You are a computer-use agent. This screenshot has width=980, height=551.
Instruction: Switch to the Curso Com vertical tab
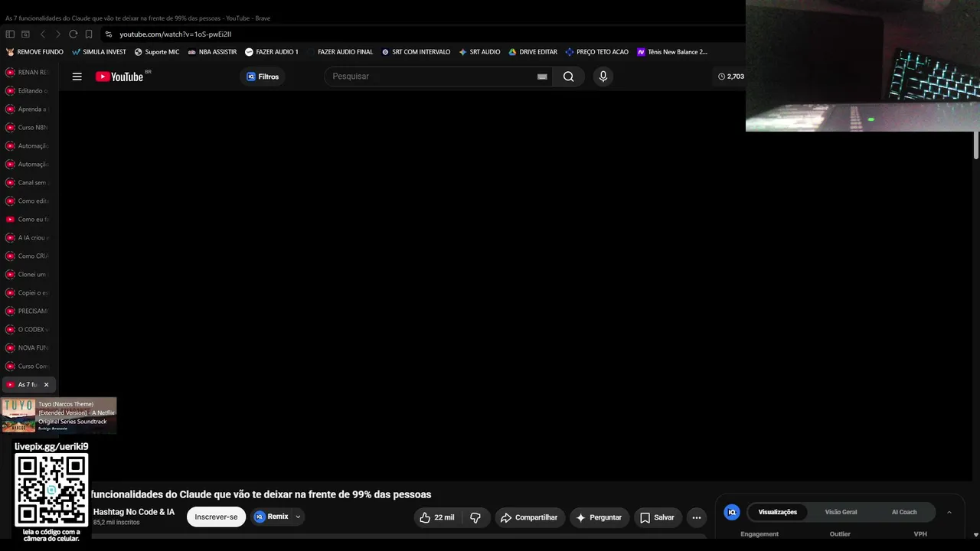point(29,366)
